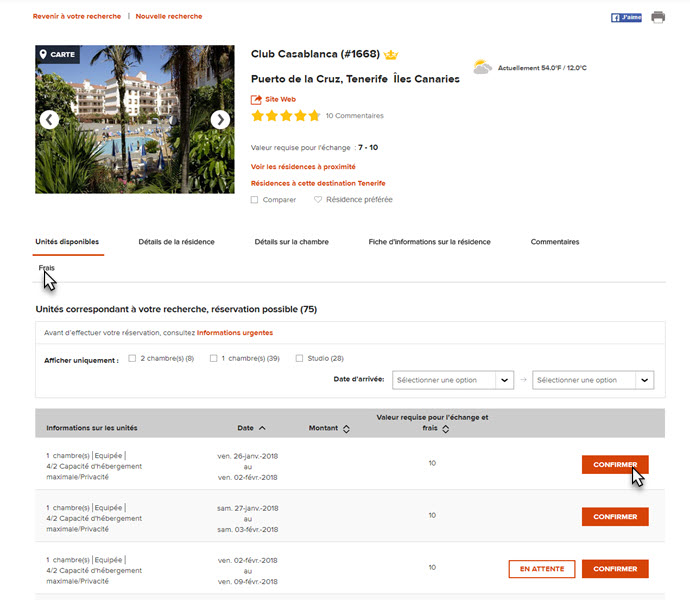Image resolution: width=690 pixels, height=600 pixels.
Task: Filter by Studio (28)
Action: tap(299, 358)
